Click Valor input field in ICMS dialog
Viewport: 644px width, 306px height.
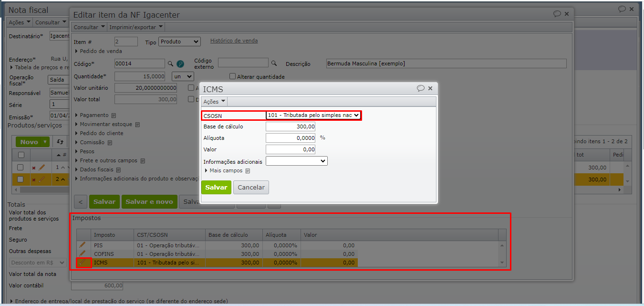[291, 149]
